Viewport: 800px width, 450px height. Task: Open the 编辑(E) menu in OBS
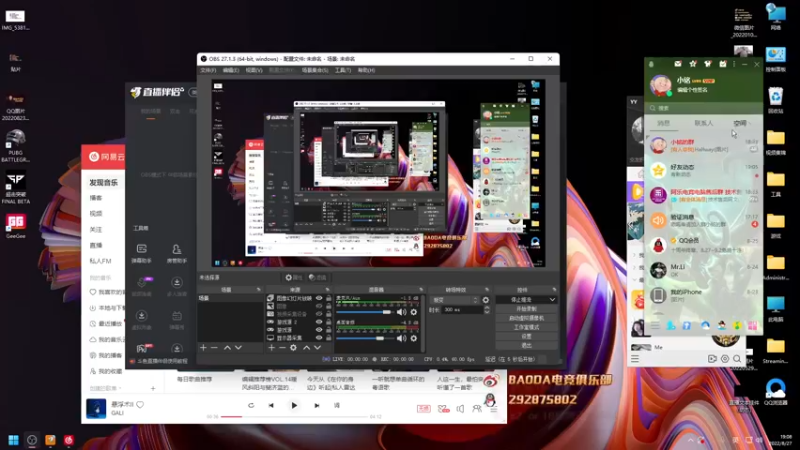tap(231, 70)
